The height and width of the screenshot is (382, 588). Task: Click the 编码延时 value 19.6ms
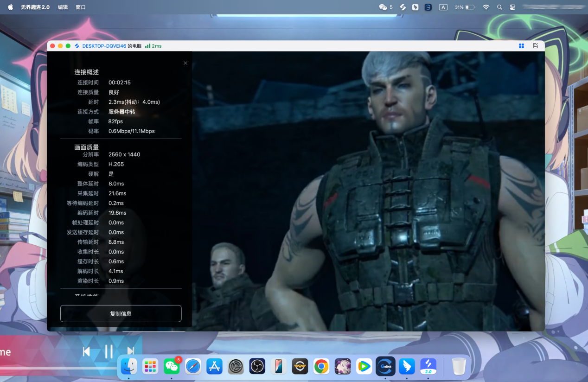(x=117, y=213)
